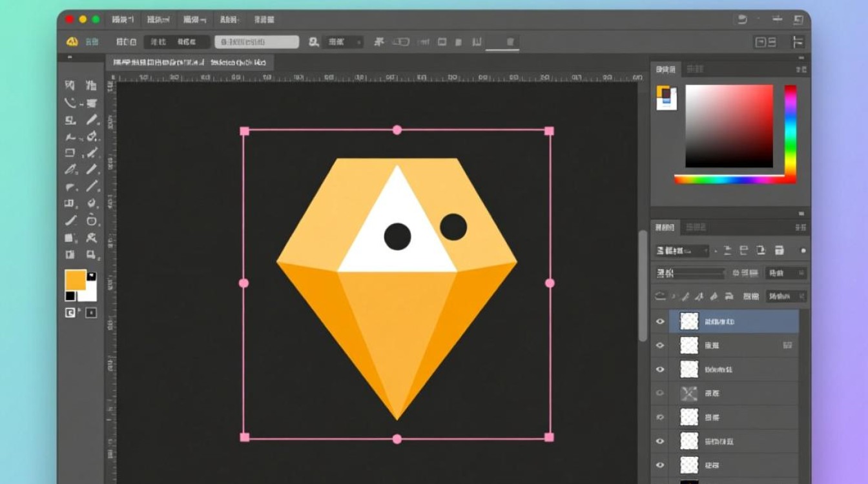This screenshot has height=484, width=868.
Task: Toggle eye icon of the fifth layer
Action: click(660, 417)
